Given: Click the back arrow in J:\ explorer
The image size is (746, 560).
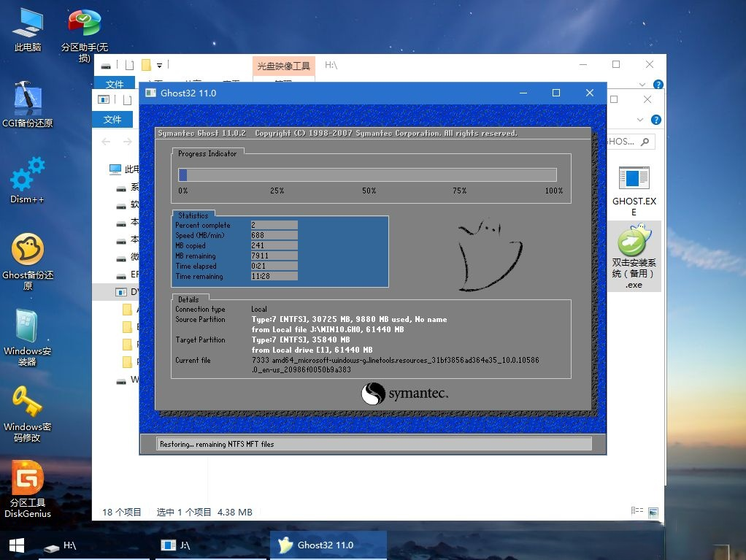Looking at the screenshot, I should click(x=106, y=142).
